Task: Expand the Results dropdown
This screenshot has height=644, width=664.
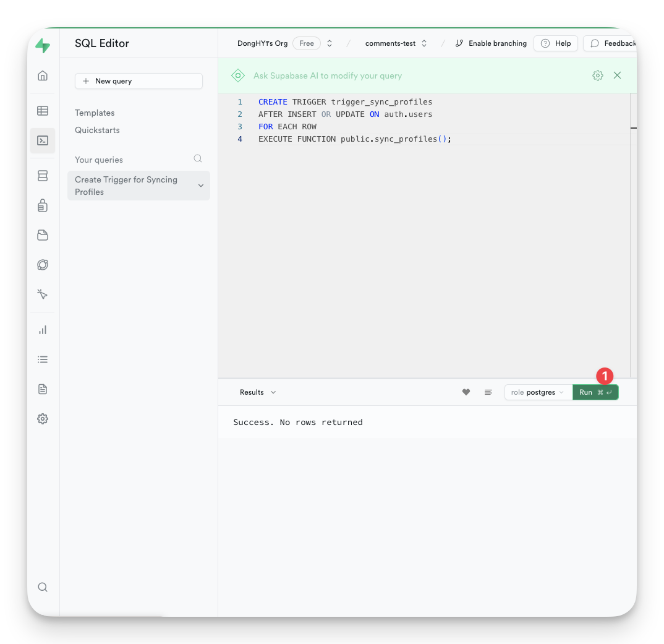Action: click(258, 392)
